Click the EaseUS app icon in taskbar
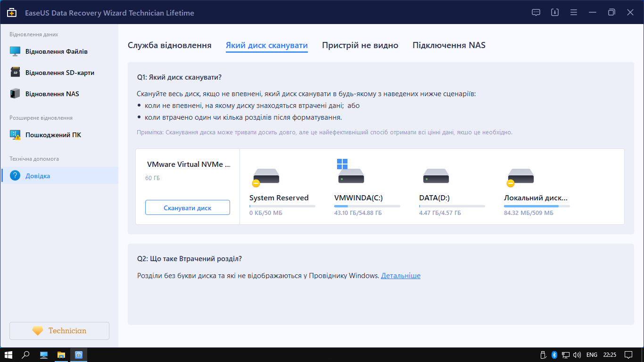Screen dimensions: 644x362 (x=79, y=355)
